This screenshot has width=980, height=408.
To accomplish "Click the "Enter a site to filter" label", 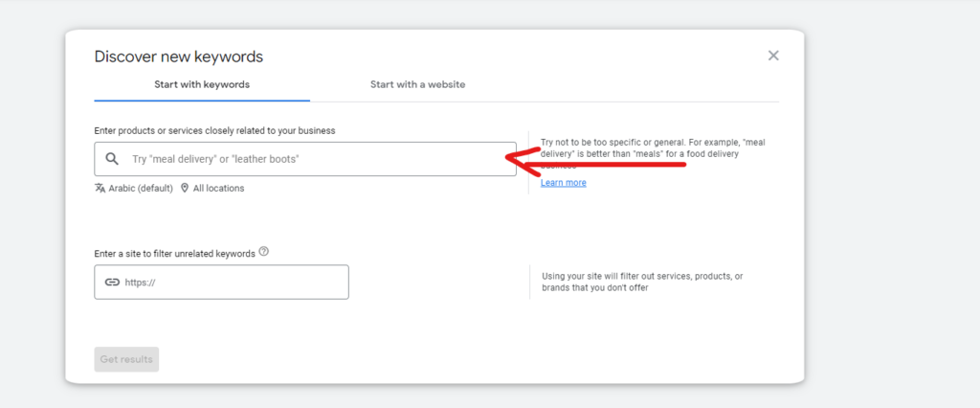I will coord(174,254).
